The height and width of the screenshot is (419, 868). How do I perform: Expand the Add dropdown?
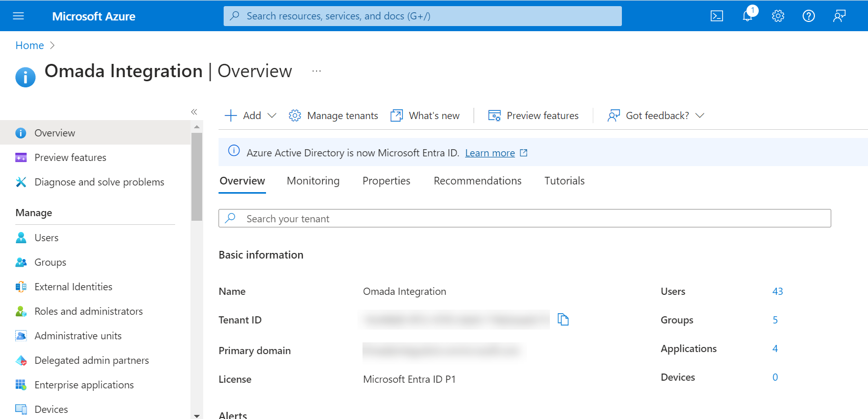coord(272,115)
